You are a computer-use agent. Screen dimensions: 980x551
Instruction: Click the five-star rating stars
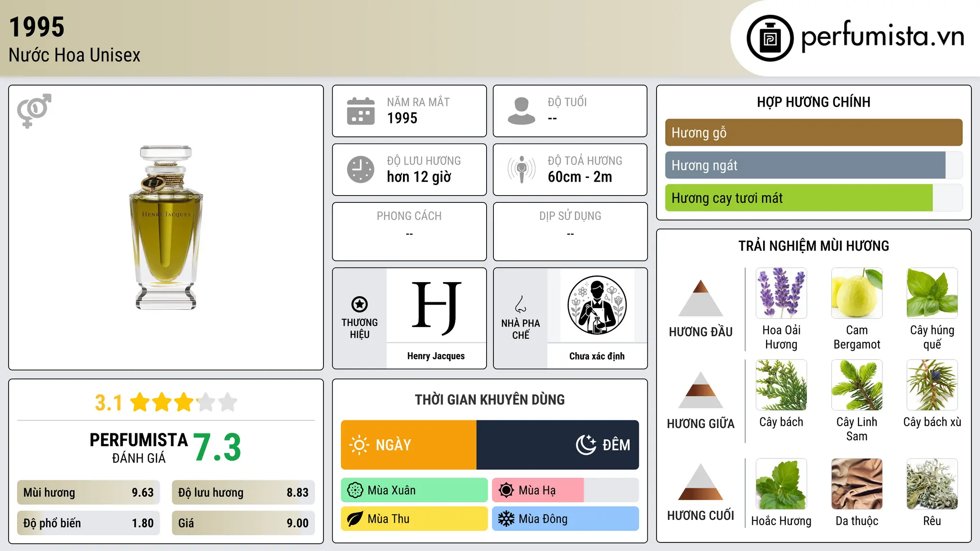point(183,402)
